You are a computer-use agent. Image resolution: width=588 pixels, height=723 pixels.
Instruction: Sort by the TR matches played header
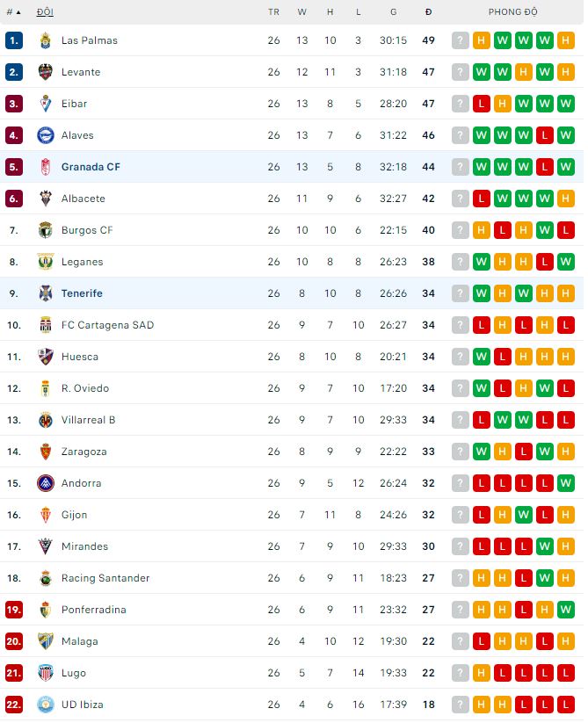click(273, 12)
